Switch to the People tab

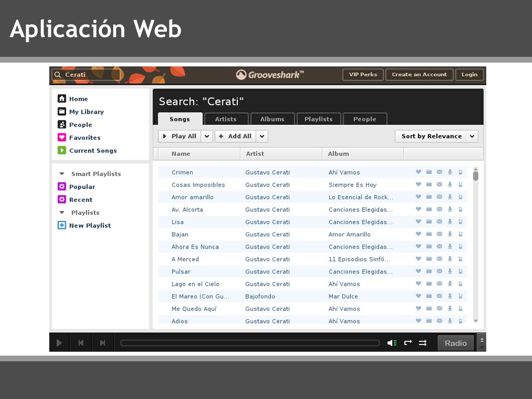(x=365, y=119)
